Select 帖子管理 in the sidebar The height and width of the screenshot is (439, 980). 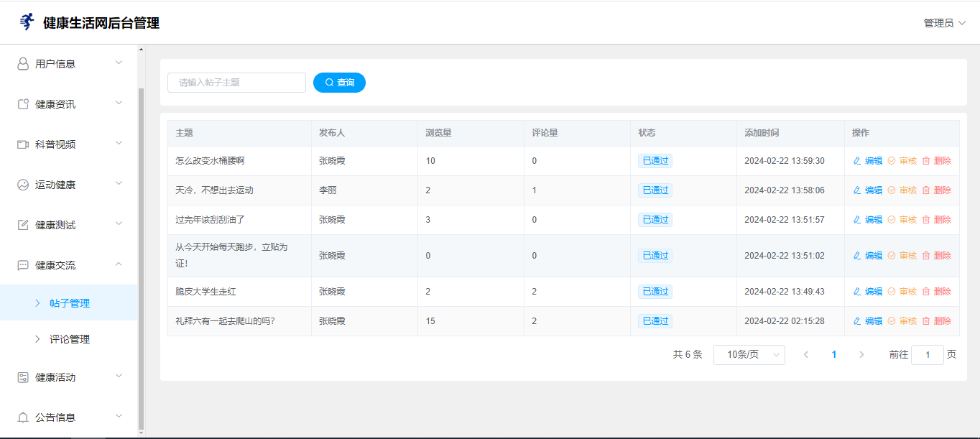click(x=70, y=303)
